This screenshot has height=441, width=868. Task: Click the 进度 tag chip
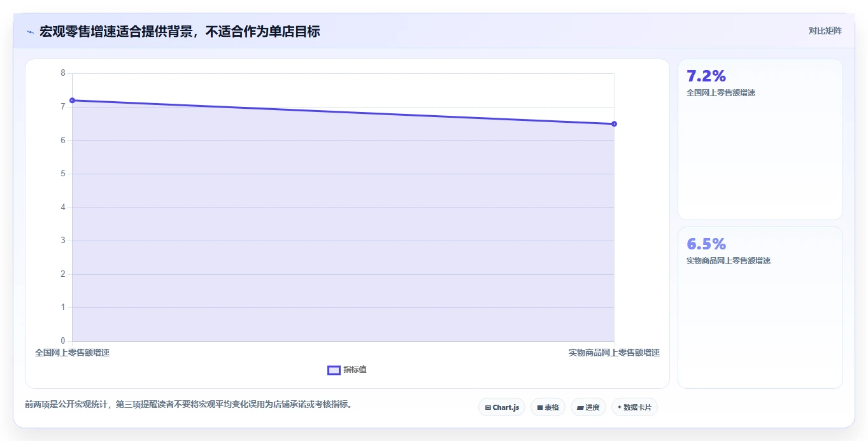tap(588, 407)
